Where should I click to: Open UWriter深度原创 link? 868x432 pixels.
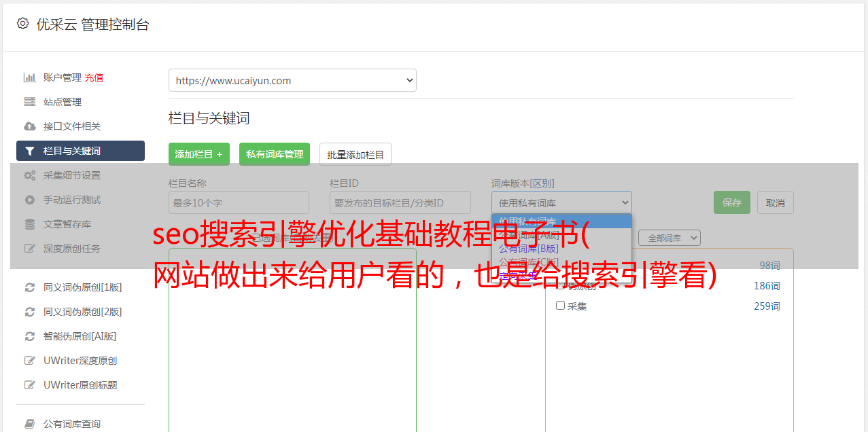pos(80,361)
